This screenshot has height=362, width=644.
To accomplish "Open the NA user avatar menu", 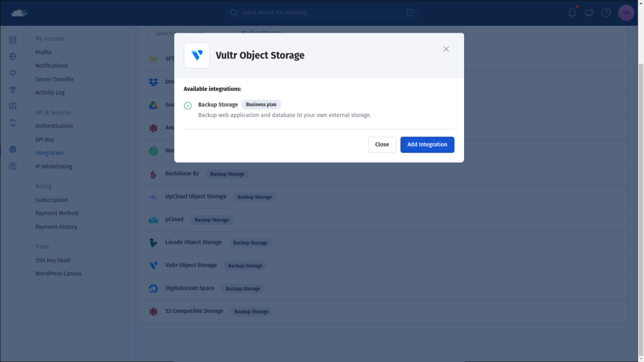I will tap(626, 13).
